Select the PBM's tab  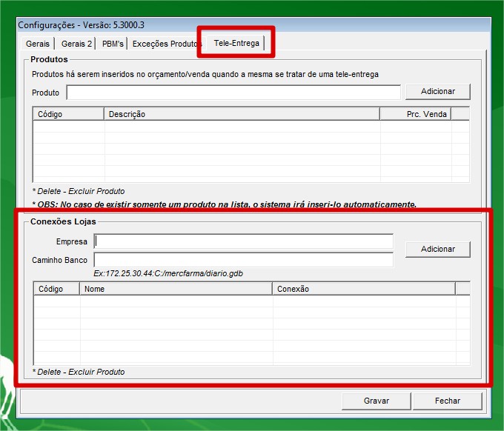click(x=113, y=44)
